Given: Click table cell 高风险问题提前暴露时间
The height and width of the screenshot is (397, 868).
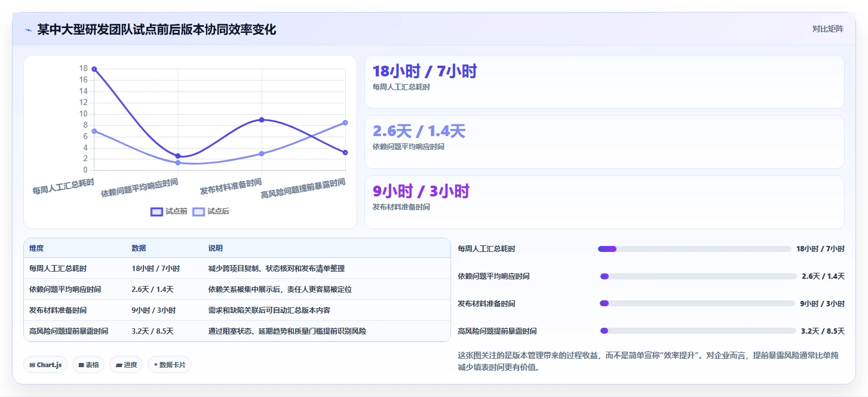Looking at the screenshot, I should 69,331.
